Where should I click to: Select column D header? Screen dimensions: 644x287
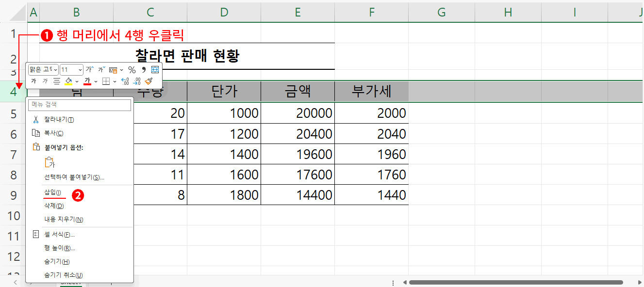(x=224, y=13)
